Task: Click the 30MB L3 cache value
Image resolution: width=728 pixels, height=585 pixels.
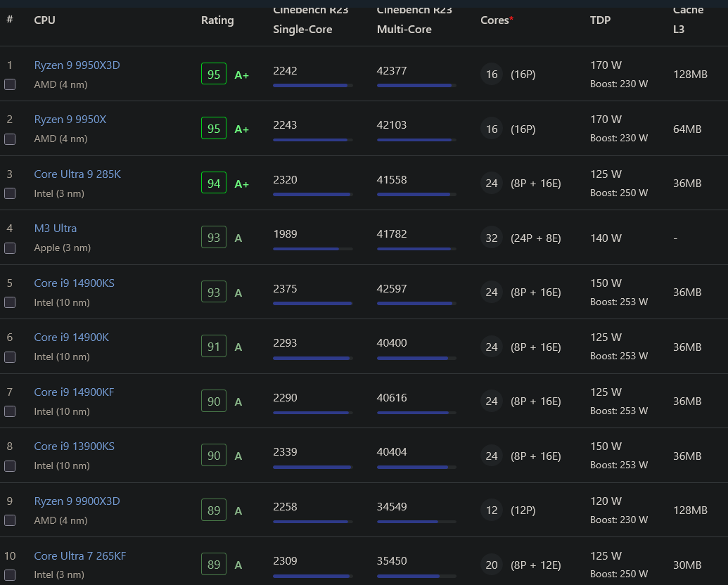Action: pyautogui.click(x=687, y=565)
